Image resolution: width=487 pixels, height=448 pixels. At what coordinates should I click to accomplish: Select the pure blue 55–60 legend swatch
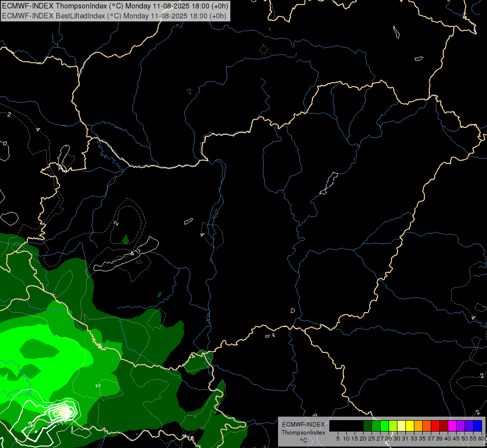(478, 426)
